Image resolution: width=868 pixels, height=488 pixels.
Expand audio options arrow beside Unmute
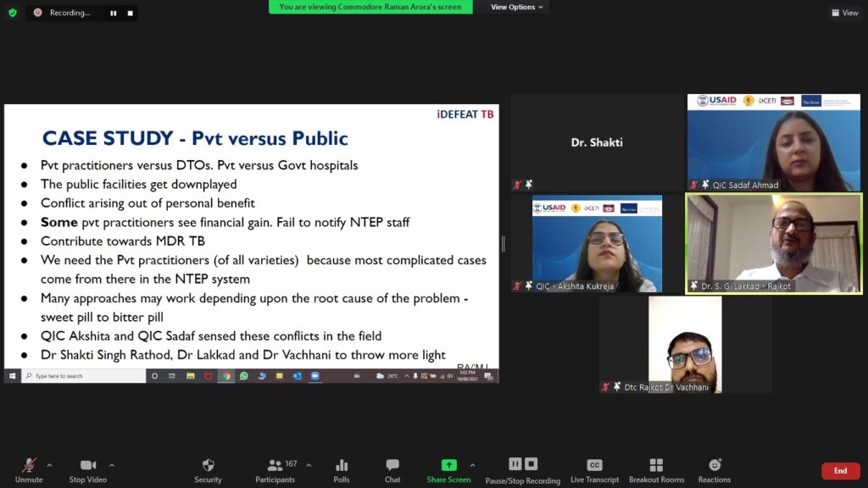[49, 465]
